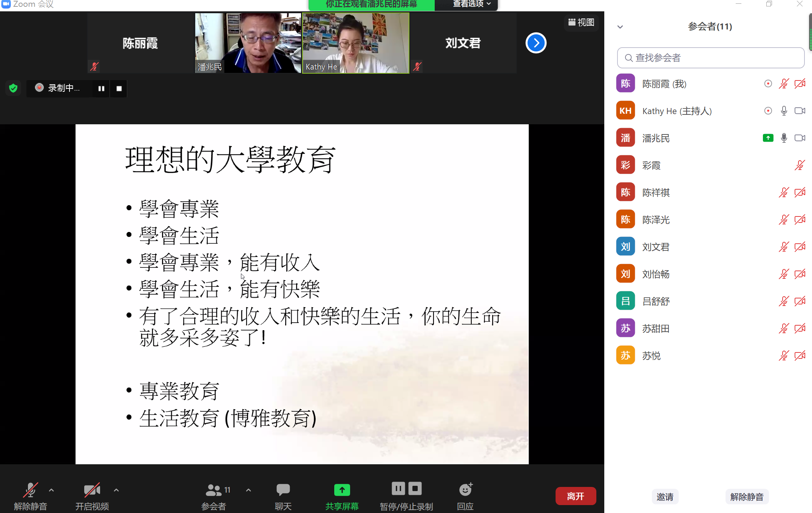Select Kathy He video thumbnail
Screen dimensions: 812x513
355,43
